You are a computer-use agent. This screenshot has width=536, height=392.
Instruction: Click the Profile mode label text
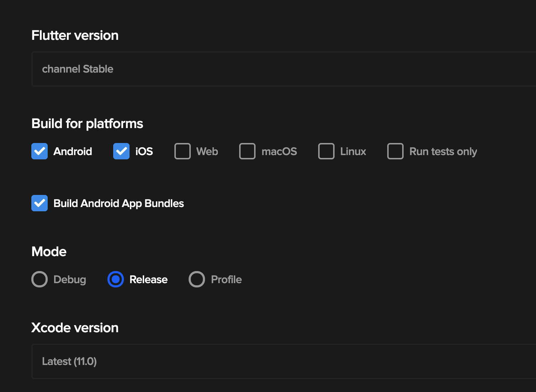tap(226, 280)
